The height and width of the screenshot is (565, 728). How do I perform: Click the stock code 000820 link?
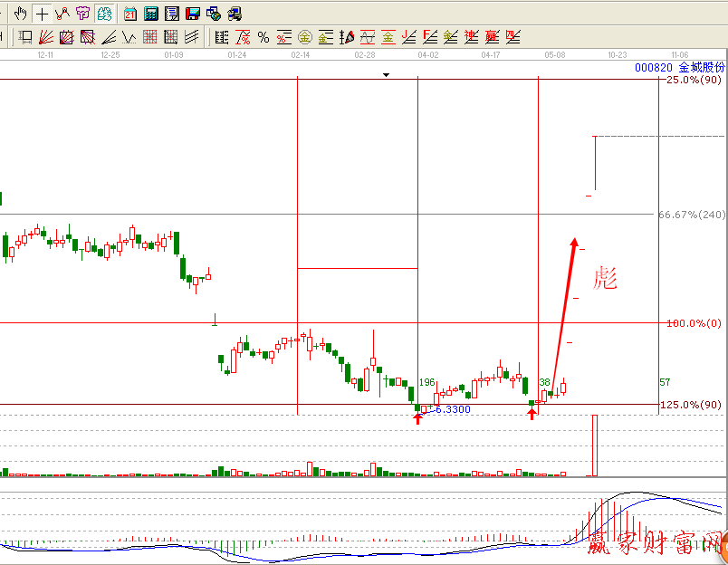[x=653, y=68]
